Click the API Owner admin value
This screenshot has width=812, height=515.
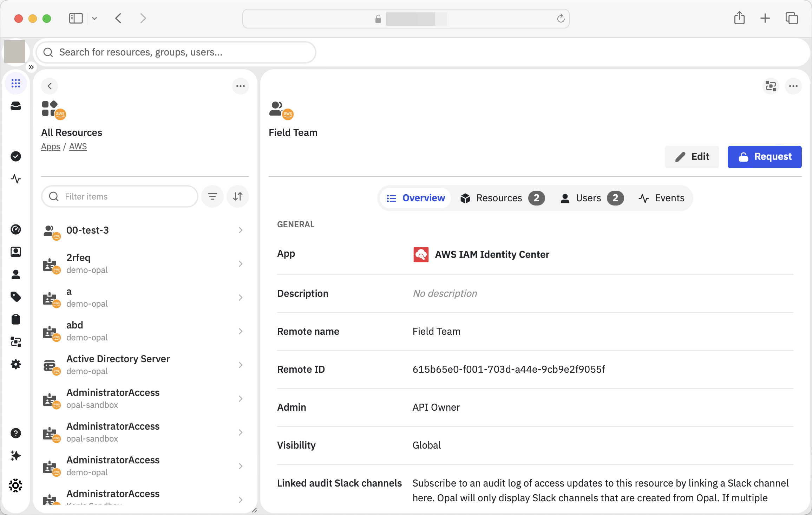click(436, 407)
